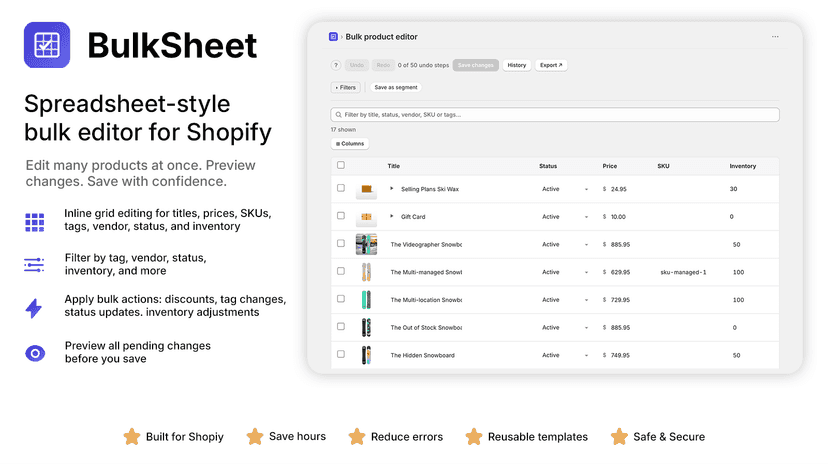The width and height of the screenshot is (828, 466).
Task: Click the SKU cell sku-managed-1
Action: (x=683, y=272)
